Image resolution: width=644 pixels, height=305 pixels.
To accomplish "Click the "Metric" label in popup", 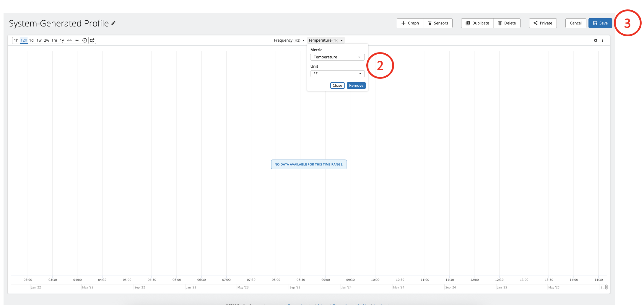I will [x=316, y=50].
